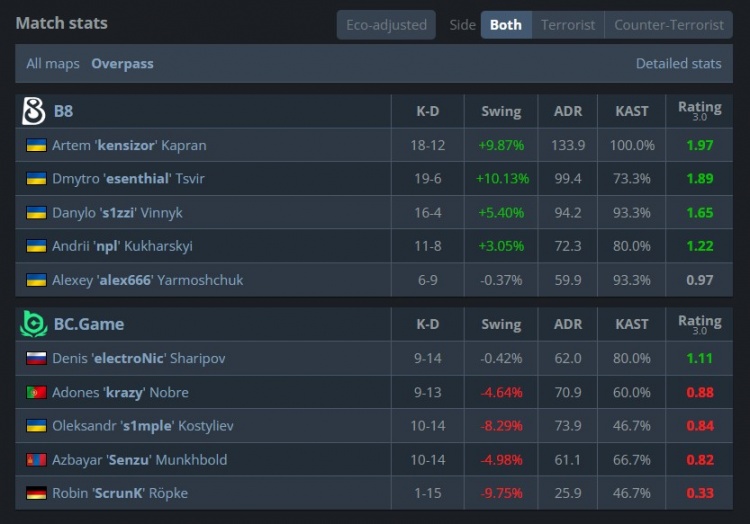The width and height of the screenshot is (750, 524).
Task: Click the Match stats heading
Action: 62,23
